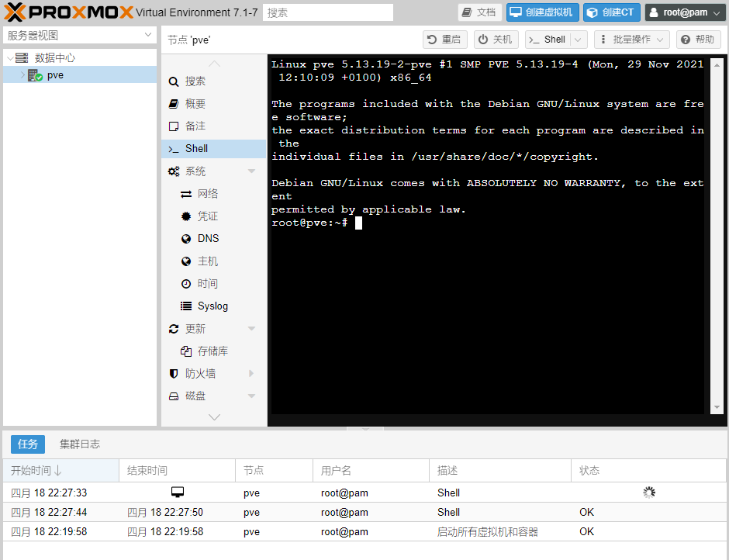Click the running task monitor icon

177,492
